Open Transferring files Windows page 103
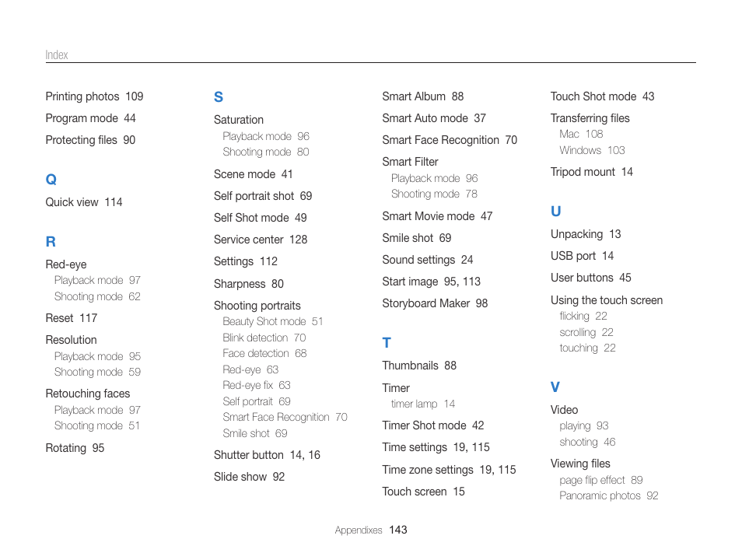Viewport: 742px width, 560px height. click(592, 150)
